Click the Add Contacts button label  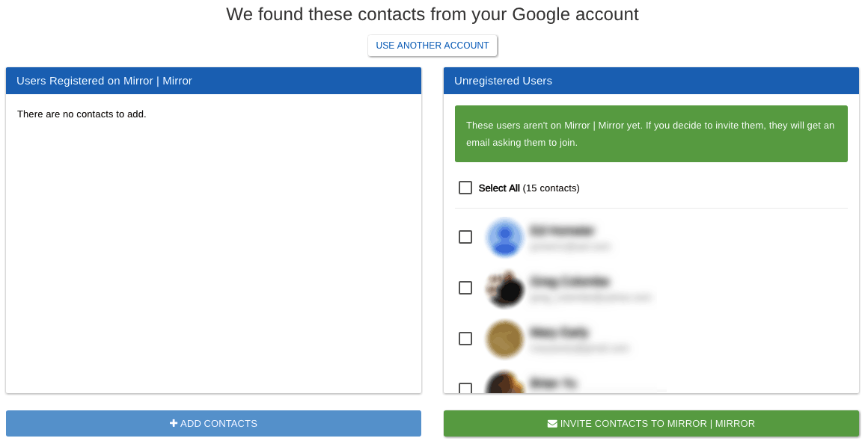(x=218, y=424)
